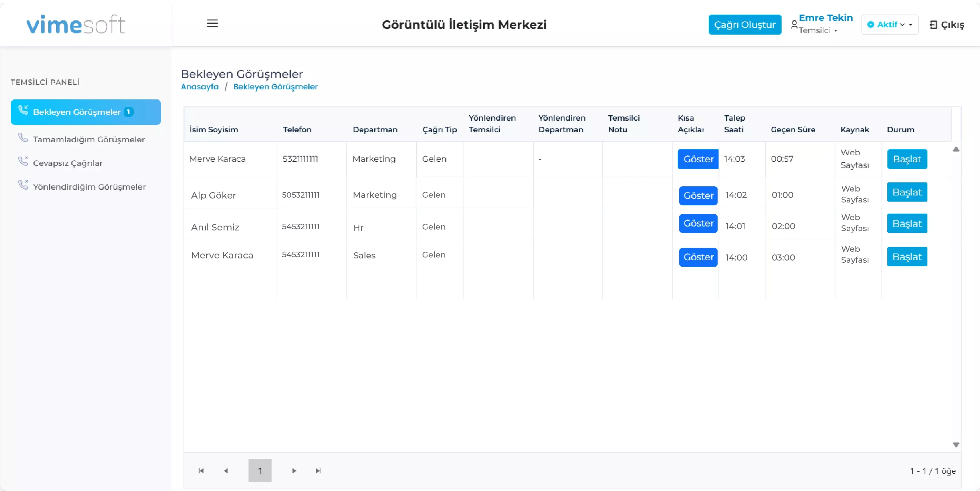Screen dimensions: 980x491
Task: Click the missed call icon beside Cevapsız Çağrılar
Action: point(23,161)
